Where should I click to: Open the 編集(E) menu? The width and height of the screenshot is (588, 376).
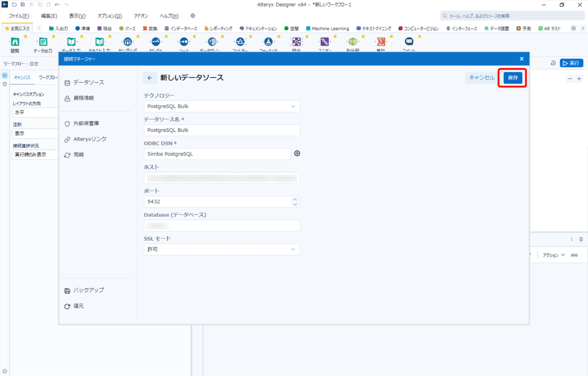[49, 16]
